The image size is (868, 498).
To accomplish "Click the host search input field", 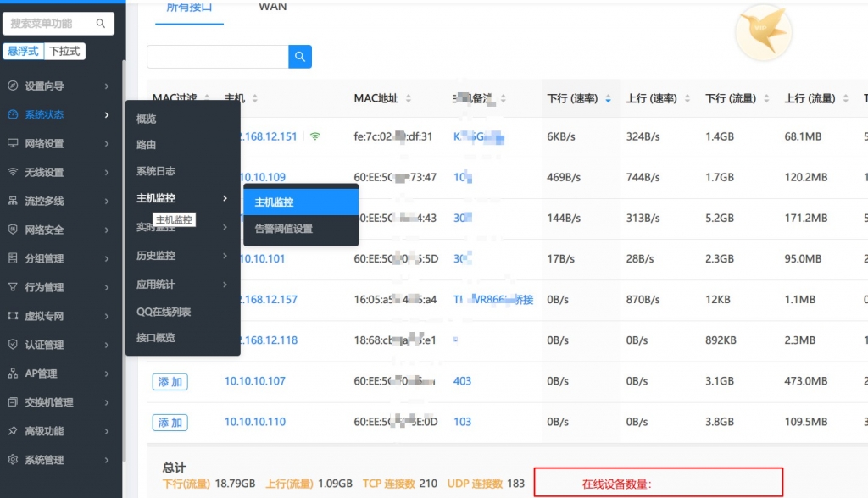I will [x=218, y=57].
